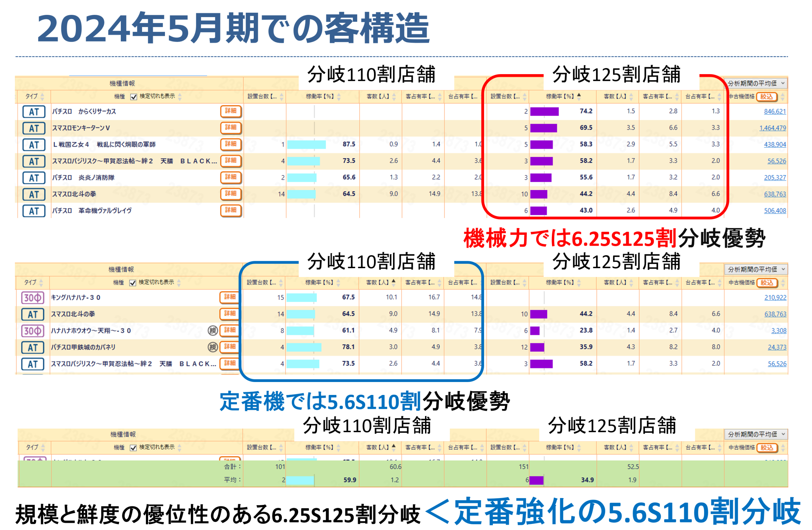Open 詳細 for 革命機ヴァルヴレイヴ
This screenshot has width=812, height=530.
coord(231,210)
